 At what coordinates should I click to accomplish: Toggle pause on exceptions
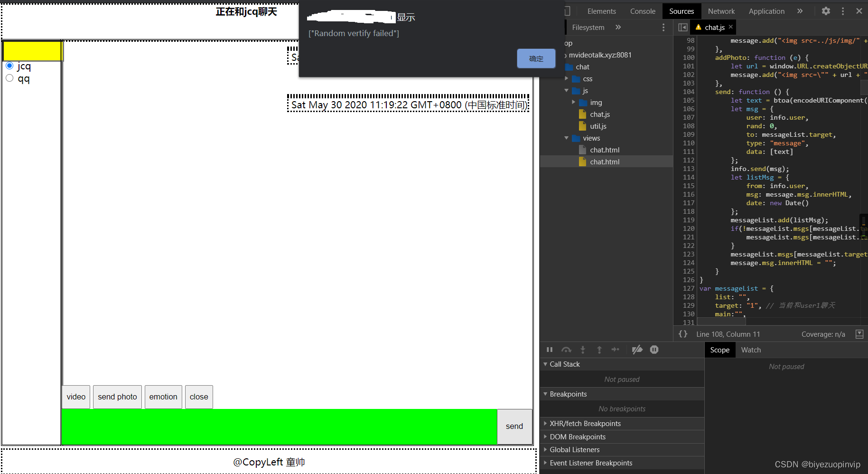tap(654, 350)
